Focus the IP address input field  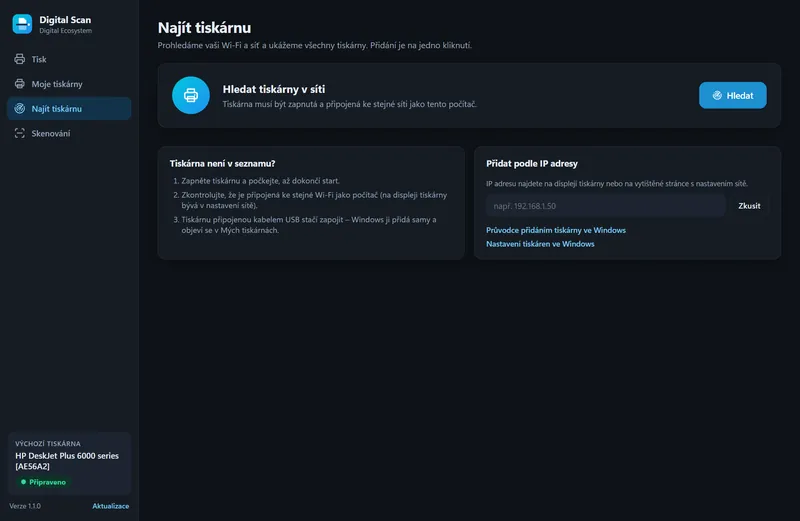[x=606, y=206]
